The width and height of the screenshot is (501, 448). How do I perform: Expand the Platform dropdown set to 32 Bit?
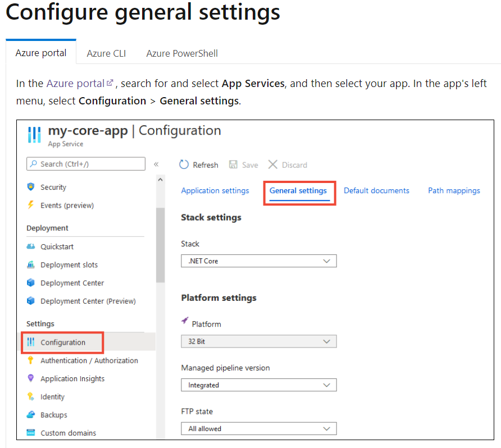pyautogui.click(x=258, y=341)
